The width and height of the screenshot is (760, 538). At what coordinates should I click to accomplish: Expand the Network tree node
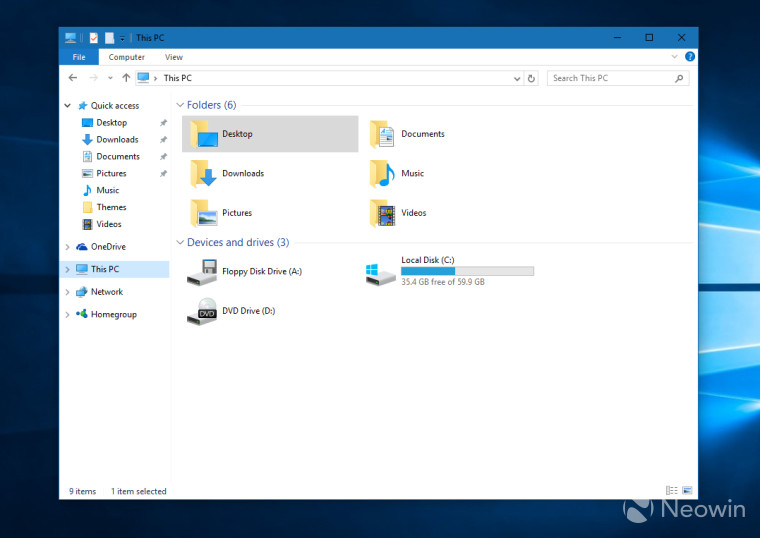(67, 292)
